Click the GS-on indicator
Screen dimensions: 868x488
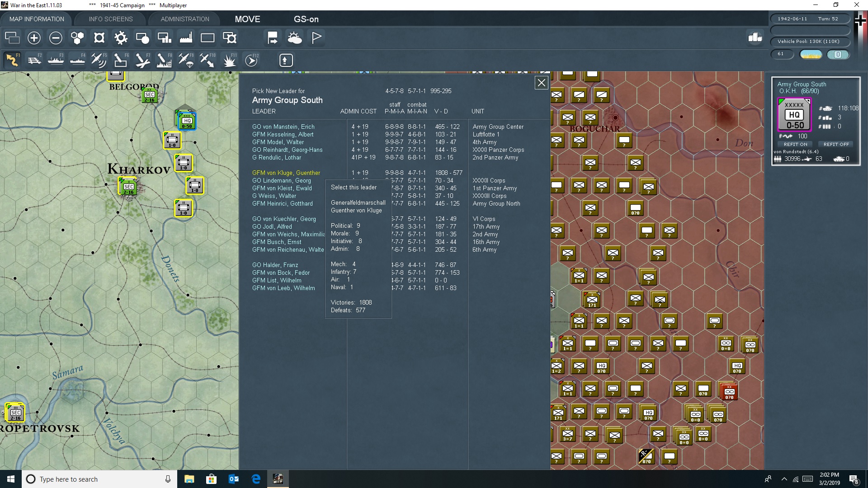(306, 19)
